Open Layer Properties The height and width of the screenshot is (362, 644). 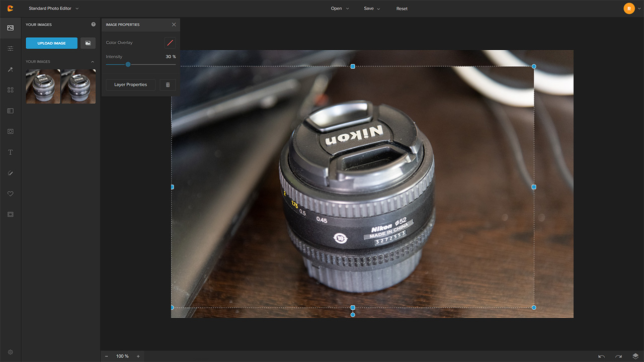click(x=131, y=85)
